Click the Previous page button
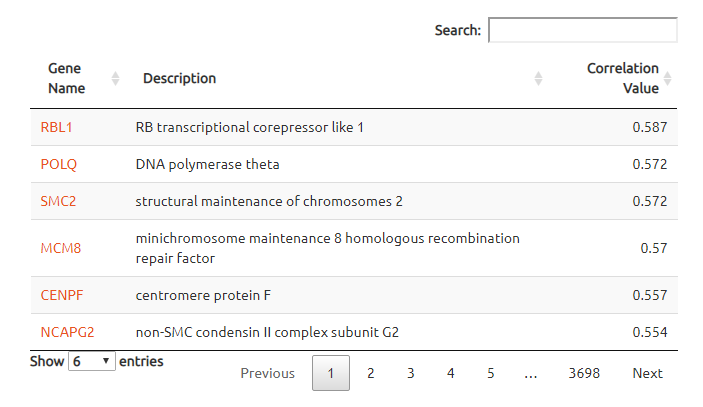Image resolution: width=703 pixels, height=407 pixels. pos(268,373)
